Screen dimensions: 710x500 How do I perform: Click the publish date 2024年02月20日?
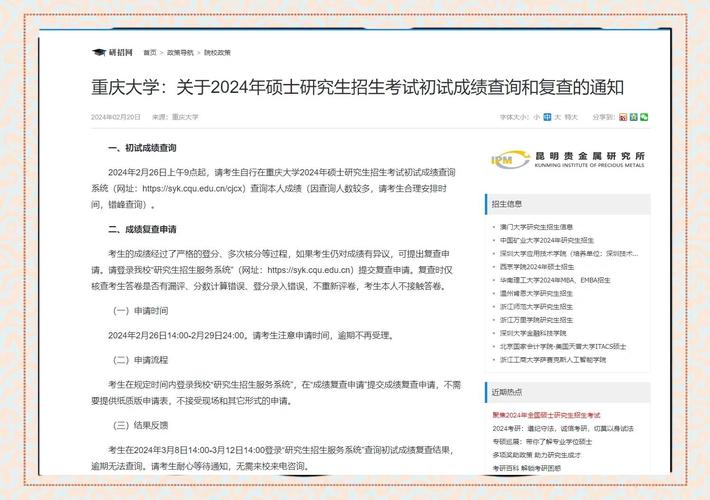coord(116,117)
